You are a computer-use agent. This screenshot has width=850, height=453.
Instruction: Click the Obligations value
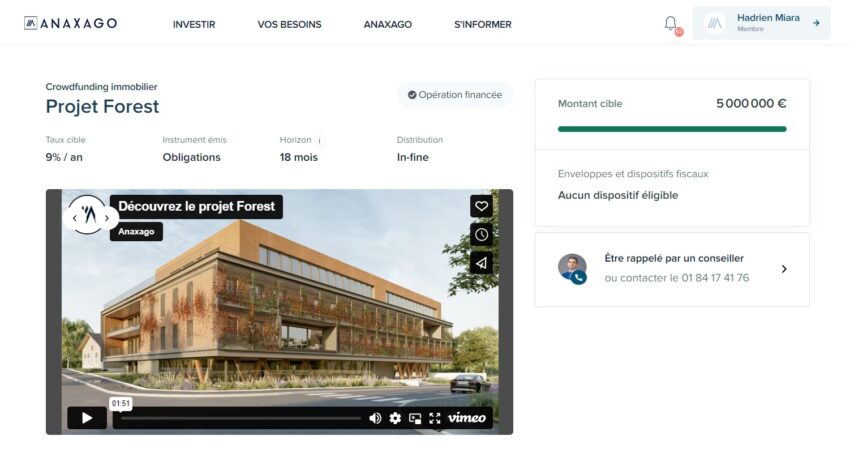click(191, 157)
